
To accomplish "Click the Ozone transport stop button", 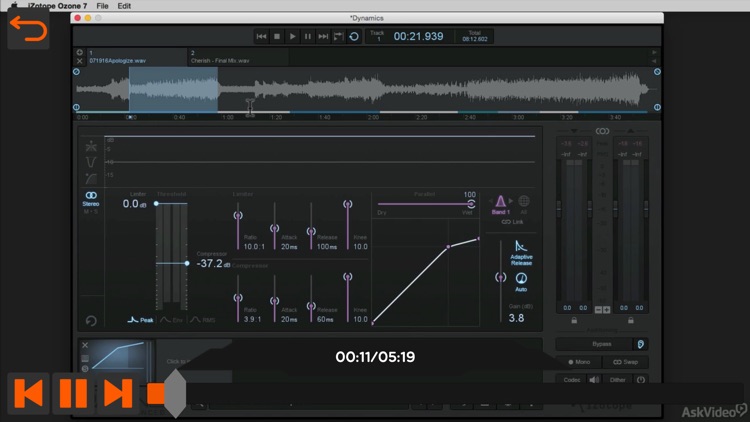I will (x=276, y=36).
